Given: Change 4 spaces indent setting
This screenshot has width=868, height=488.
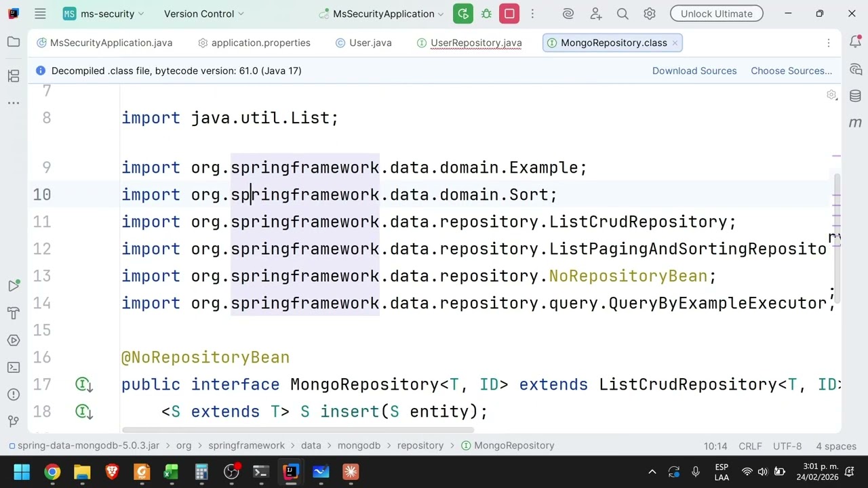Looking at the screenshot, I should click(835, 446).
